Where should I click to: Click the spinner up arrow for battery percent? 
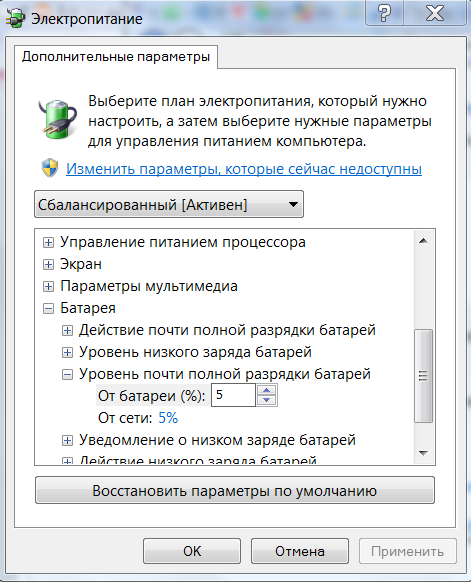(x=266, y=390)
